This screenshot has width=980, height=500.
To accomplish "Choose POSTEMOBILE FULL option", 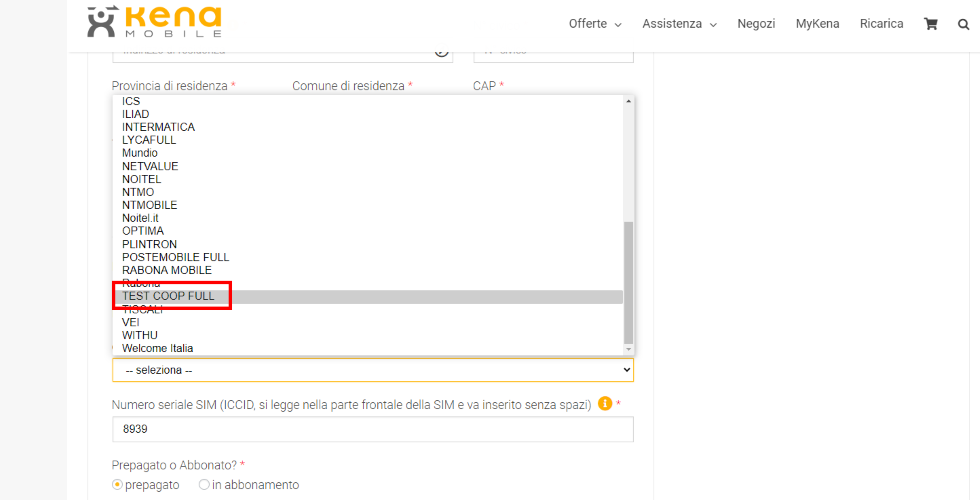I will [368, 257].
